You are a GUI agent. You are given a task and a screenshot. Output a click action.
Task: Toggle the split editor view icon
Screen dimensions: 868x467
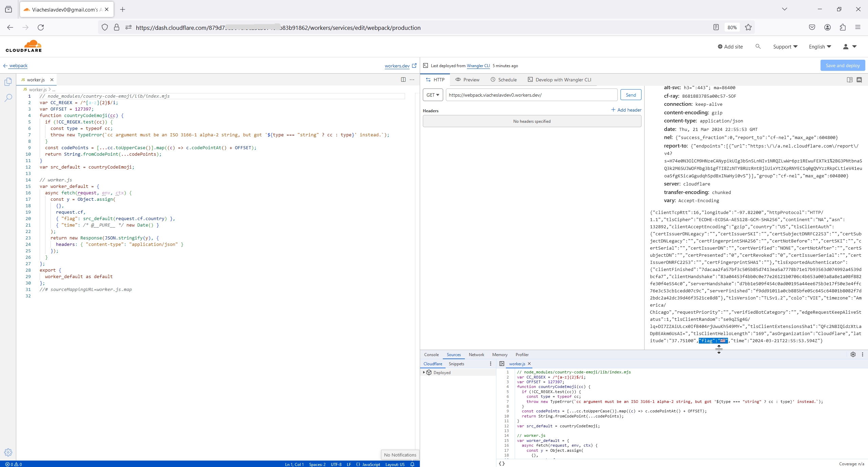click(403, 79)
